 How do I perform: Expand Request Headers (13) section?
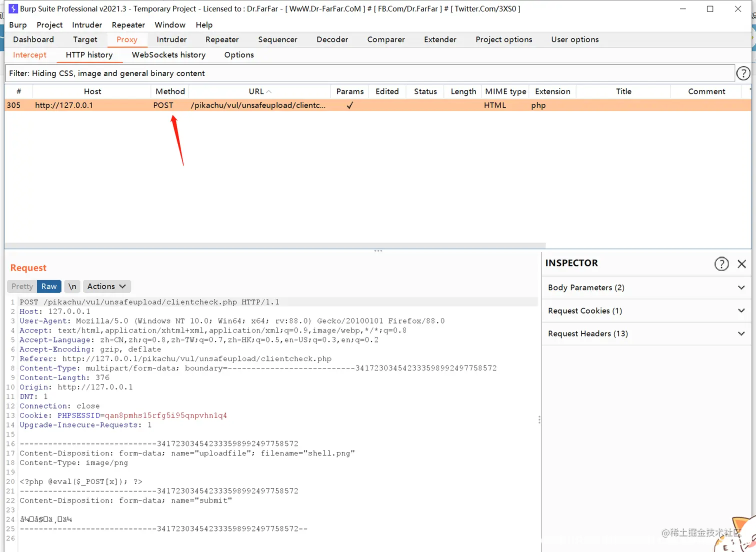click(x=646, y=333)
